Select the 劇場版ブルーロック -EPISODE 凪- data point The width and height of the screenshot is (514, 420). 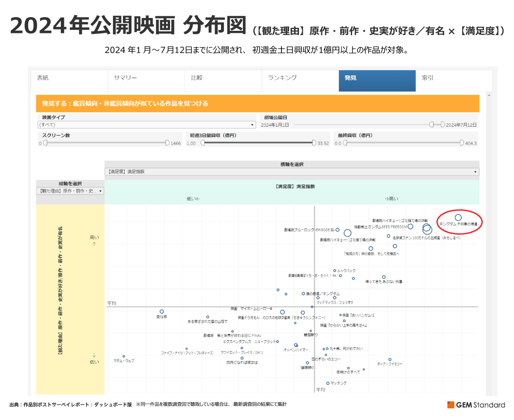pos(338,230)
